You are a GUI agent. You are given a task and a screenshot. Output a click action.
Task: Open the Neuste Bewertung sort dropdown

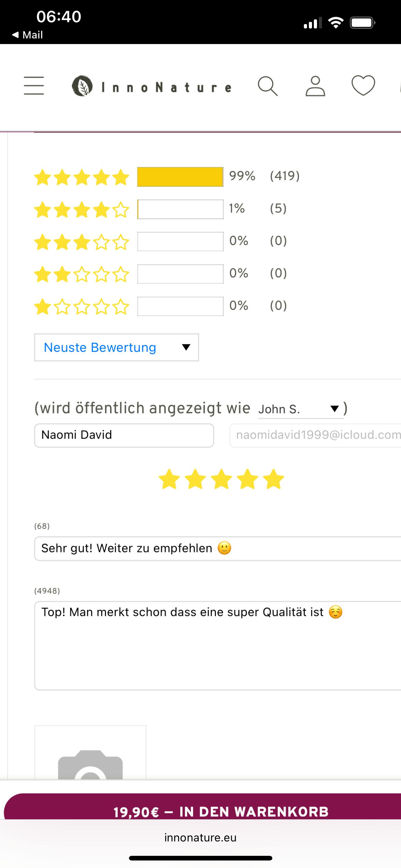click(x=116, y=347)
